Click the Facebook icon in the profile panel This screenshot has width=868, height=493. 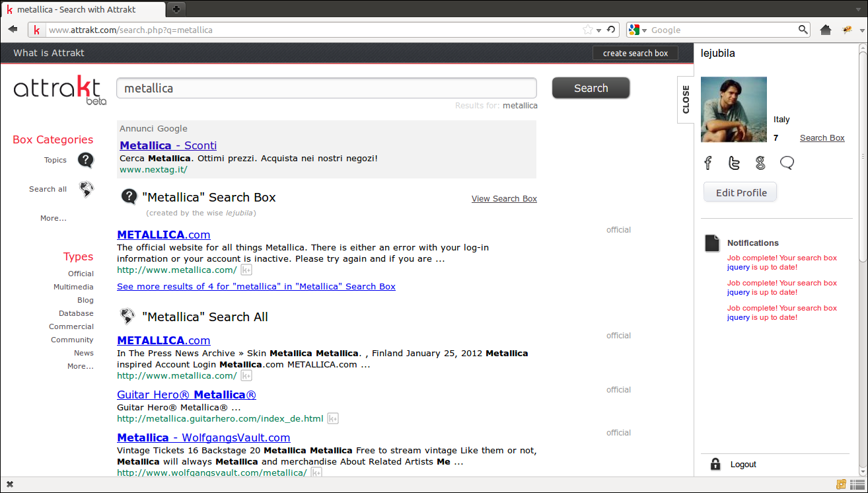coord(708,163)
